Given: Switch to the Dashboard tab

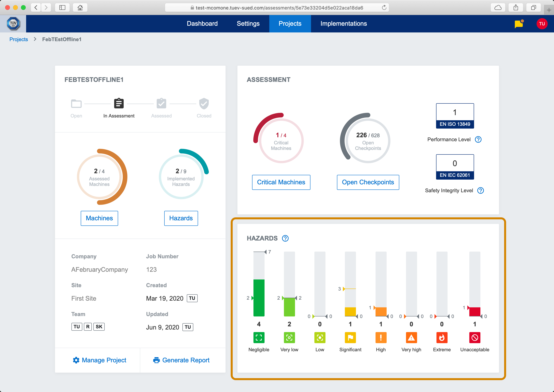Looking at the screenshot, I should pyautogui.click(x=202, y=24).
